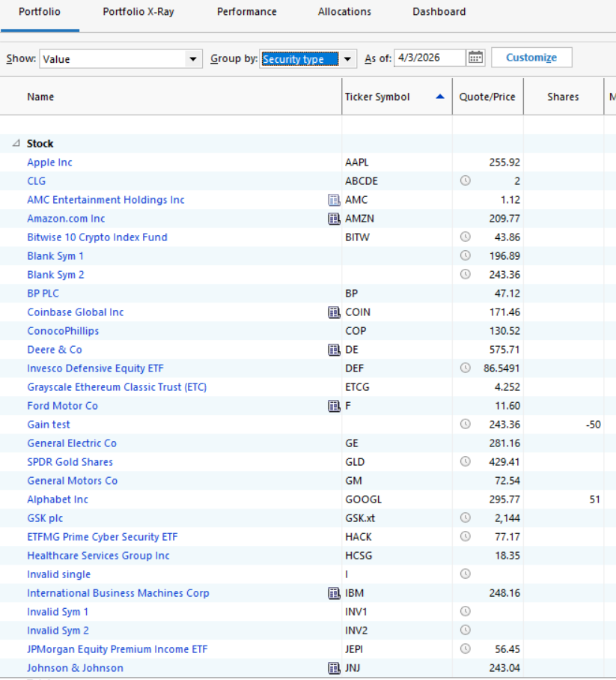Open the Dashboard tab
The image size is (616, 680).
pos(439,12)
